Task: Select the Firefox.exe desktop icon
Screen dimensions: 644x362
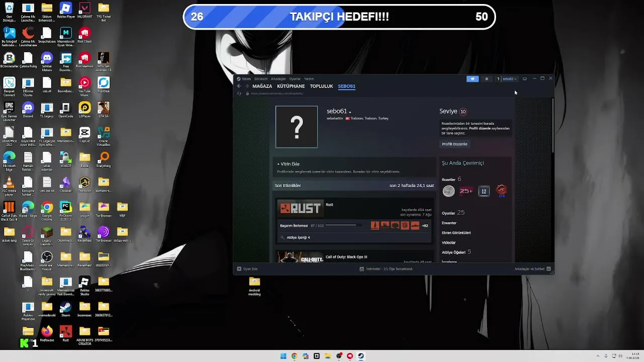Action: (x=47, y=334)
